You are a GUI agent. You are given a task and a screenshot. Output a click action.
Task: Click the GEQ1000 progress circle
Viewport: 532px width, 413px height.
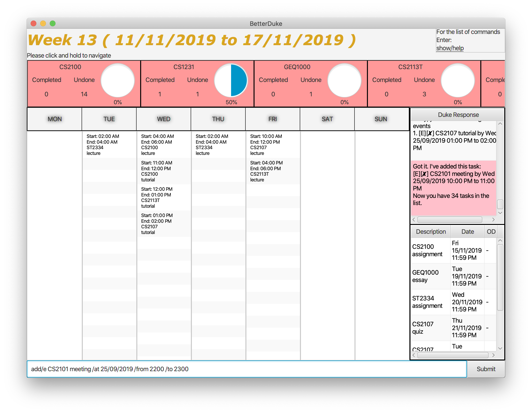click(344, 80)
